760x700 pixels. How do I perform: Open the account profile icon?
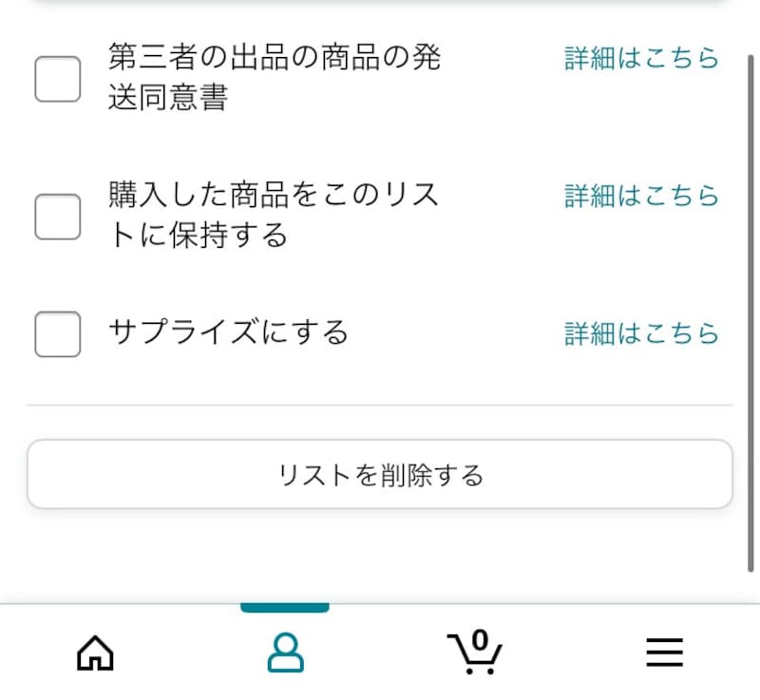point(285,653)
